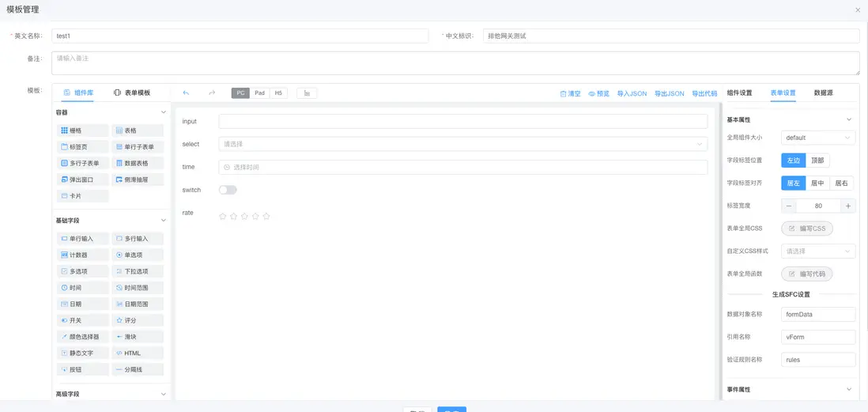Select the 卡片 card component
This screenshot has width=868, height=412.
pyautogui.click(x=82, y=196)
